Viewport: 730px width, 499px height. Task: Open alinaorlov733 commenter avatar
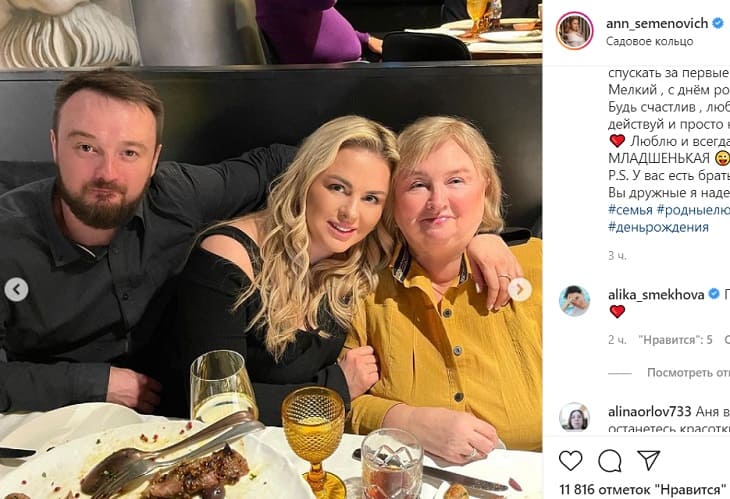point(575,417)
